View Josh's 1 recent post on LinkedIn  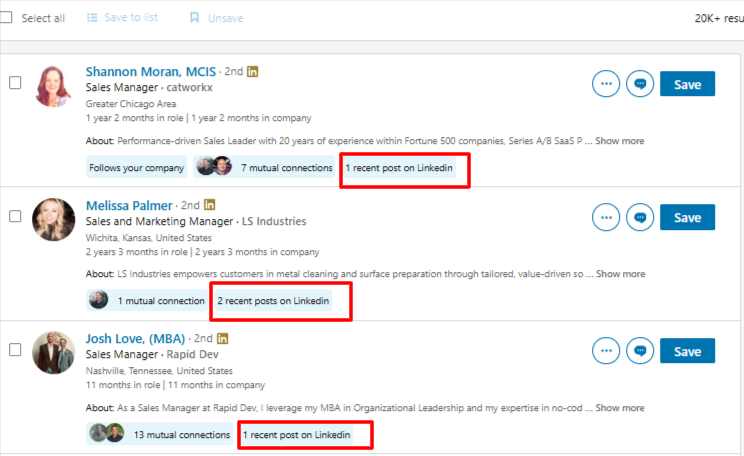tap(297, 435)
